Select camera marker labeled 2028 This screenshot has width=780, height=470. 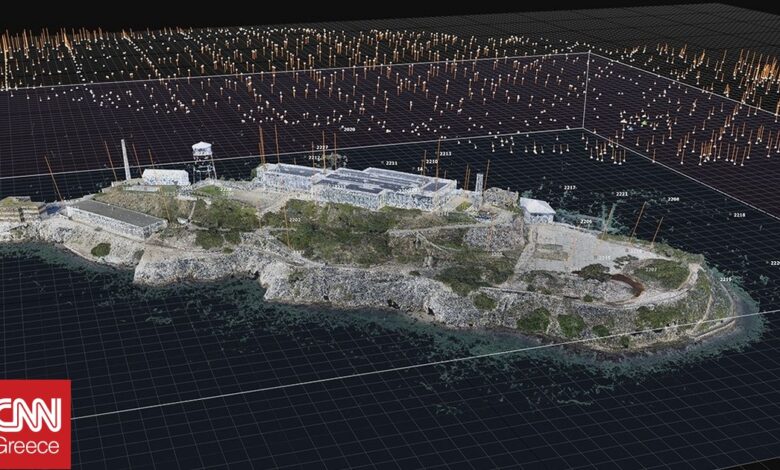(x=348, y=129)
